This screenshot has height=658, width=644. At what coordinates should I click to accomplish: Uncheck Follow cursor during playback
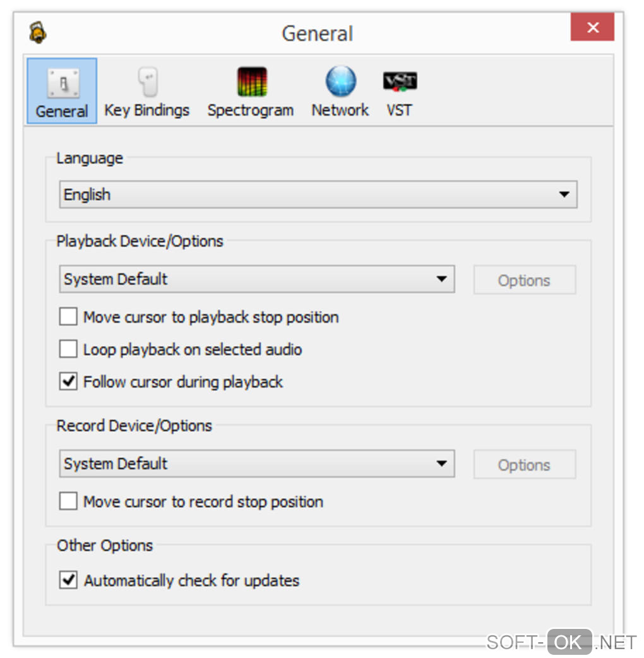point(68,382)
